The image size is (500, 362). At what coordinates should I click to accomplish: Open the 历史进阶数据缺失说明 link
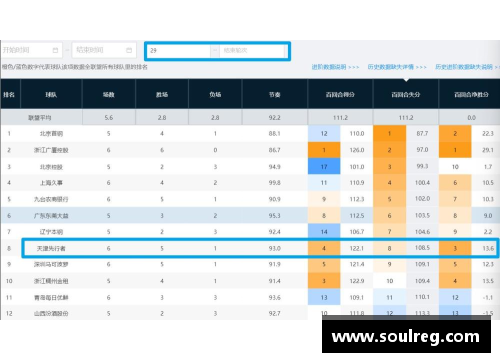467,67
